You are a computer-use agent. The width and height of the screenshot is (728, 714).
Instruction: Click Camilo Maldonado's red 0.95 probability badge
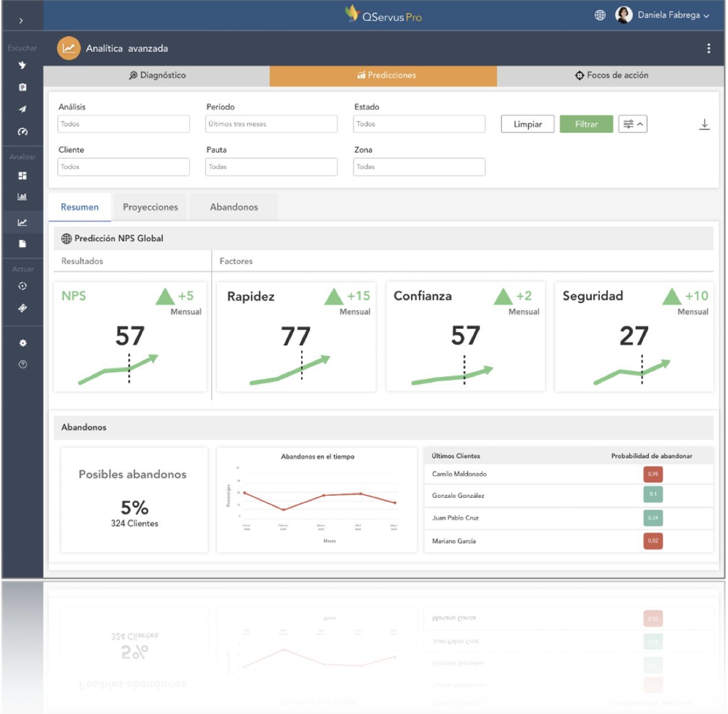[x=653, y=474]
